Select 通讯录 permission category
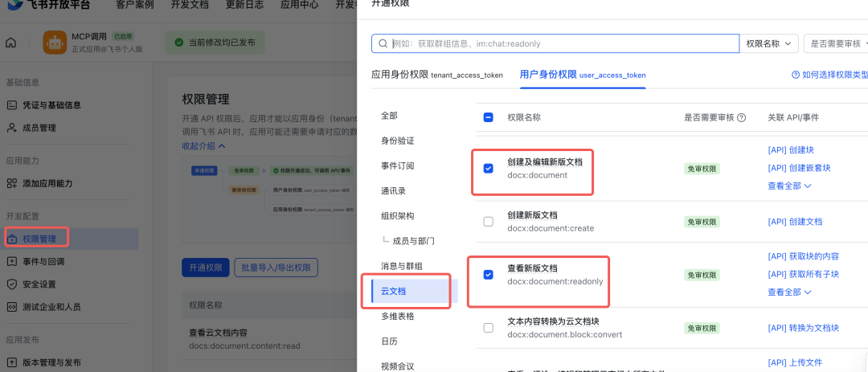The height and width of the screenshot is (372, 868). click(x=393, y=191)
